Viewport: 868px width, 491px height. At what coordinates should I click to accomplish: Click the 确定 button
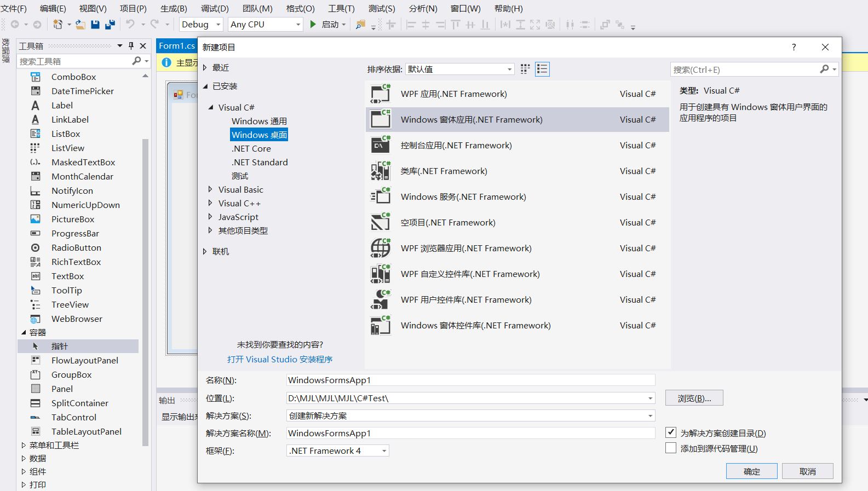751,471
